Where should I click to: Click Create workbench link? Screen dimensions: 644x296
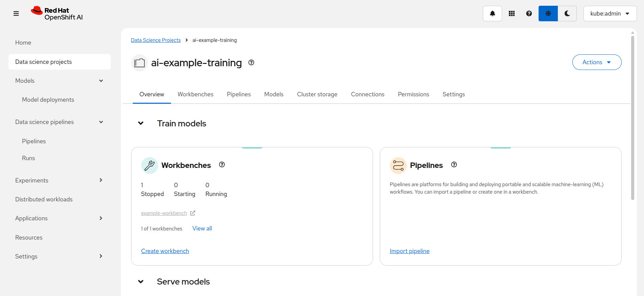[165, 251]
